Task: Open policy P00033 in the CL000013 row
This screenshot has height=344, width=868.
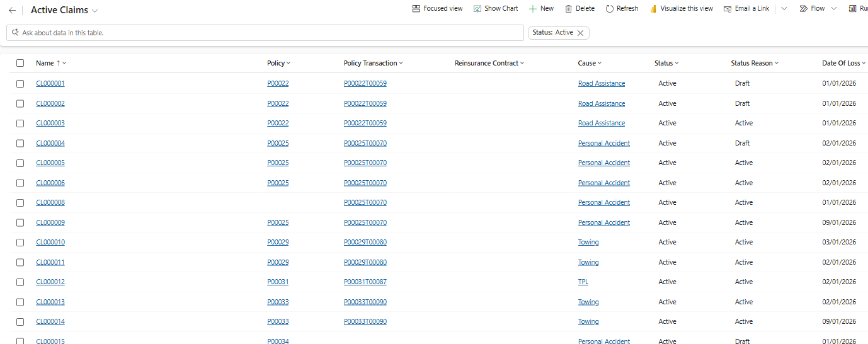Action: (x=278, y=302)
